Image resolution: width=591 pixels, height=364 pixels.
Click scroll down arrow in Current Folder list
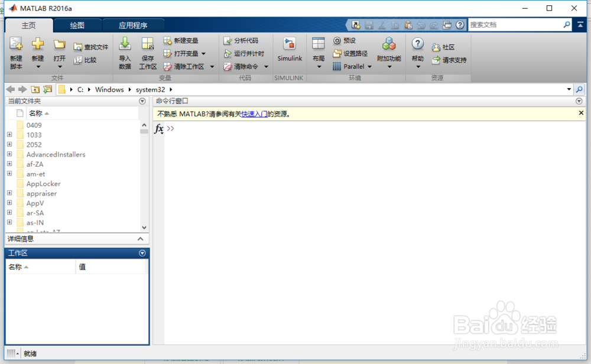coord(144,227)
